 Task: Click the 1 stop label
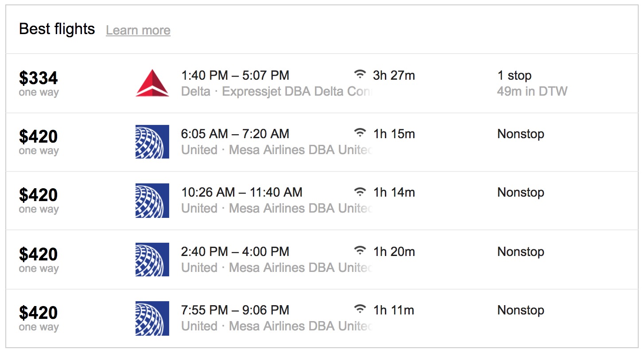(514, 76)
